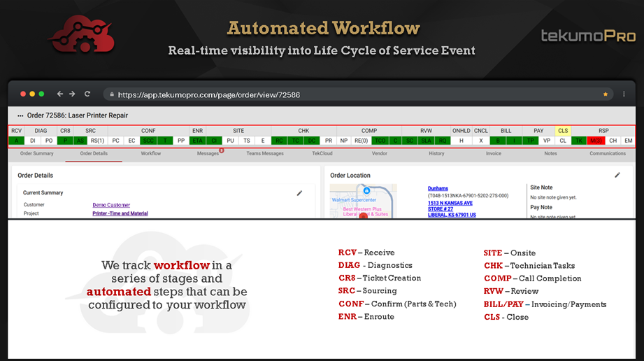The image size is (644, 361).
Task: Edit Current Summary with pencil icon
Action: pos(299,192)
